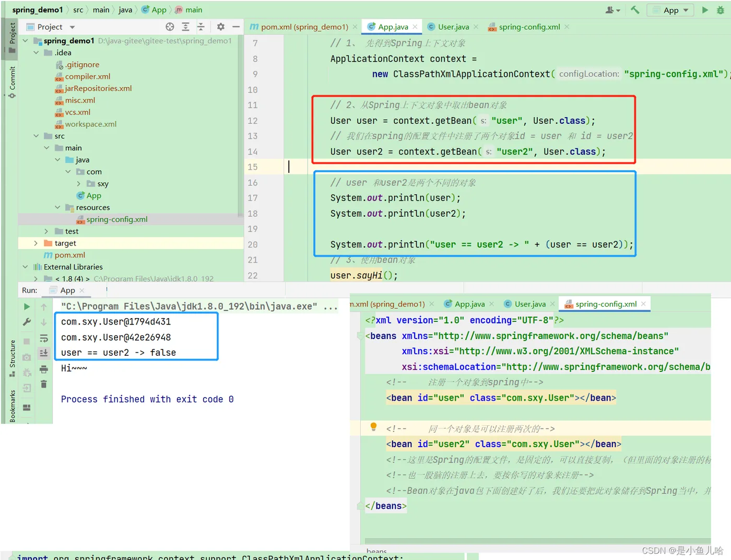
Task: Collapse the main folder node
Action: [46, 148]
